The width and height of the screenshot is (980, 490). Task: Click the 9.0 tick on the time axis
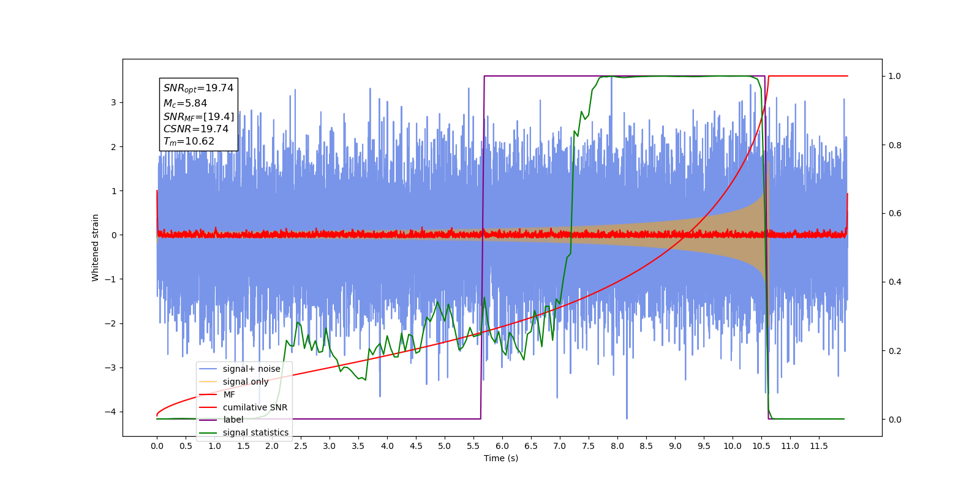[675, 446]
